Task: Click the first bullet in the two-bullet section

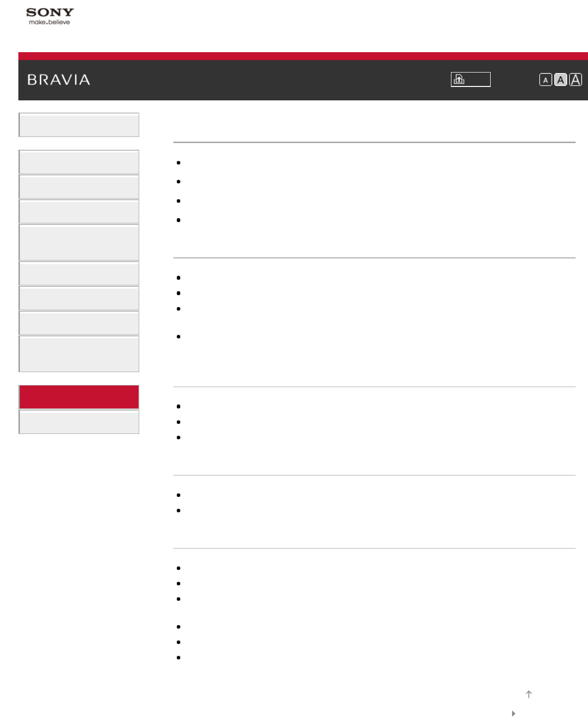Action: click(178, 495)
